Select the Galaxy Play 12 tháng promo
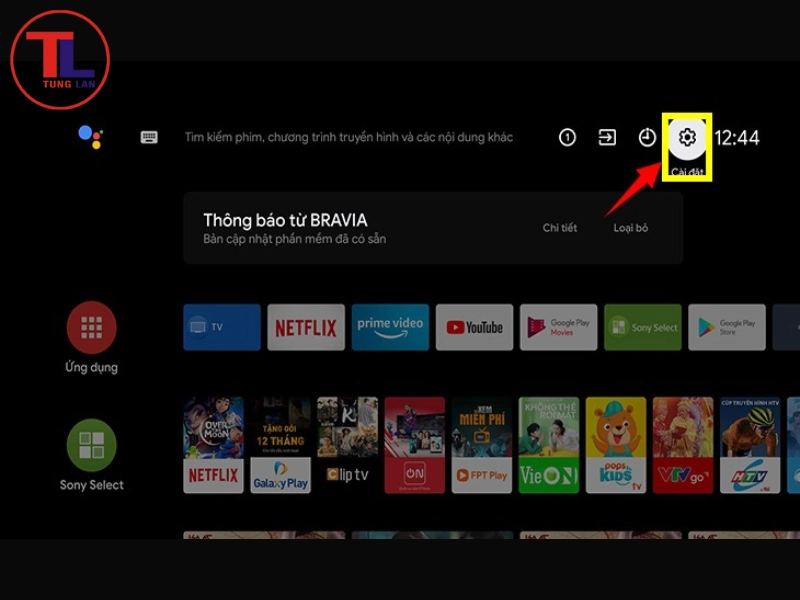Image resolution: width=800 pixels, height=600 pixels. [278, 440]
